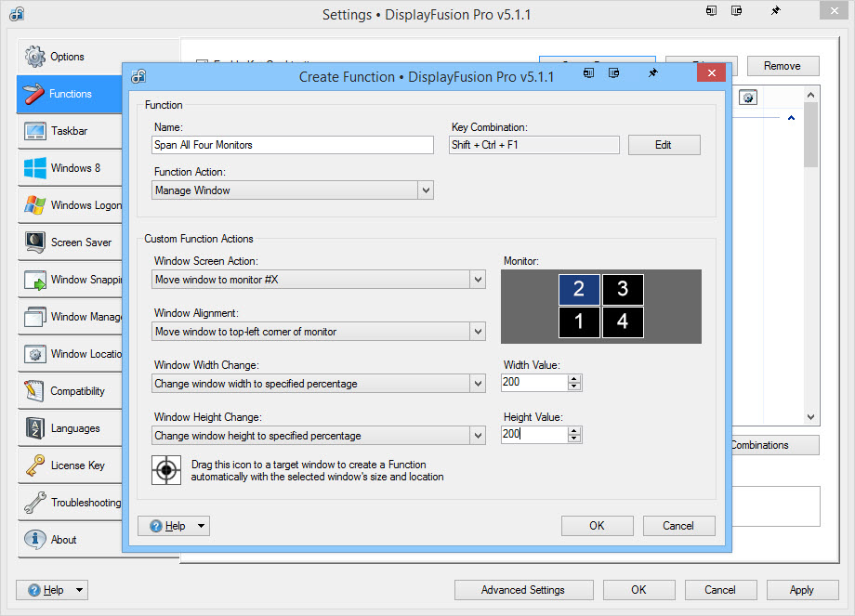Click the pin icon in Create Function title bar

click(652, 73)
